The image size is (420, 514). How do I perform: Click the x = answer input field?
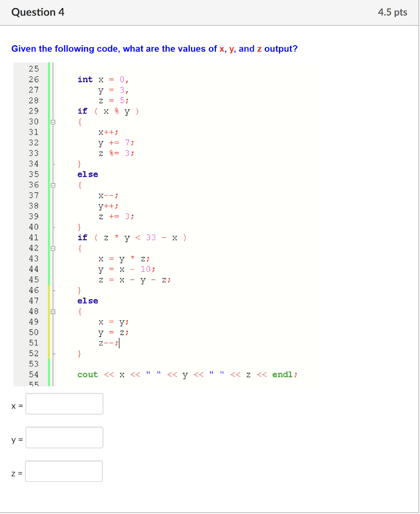point(65,404)
